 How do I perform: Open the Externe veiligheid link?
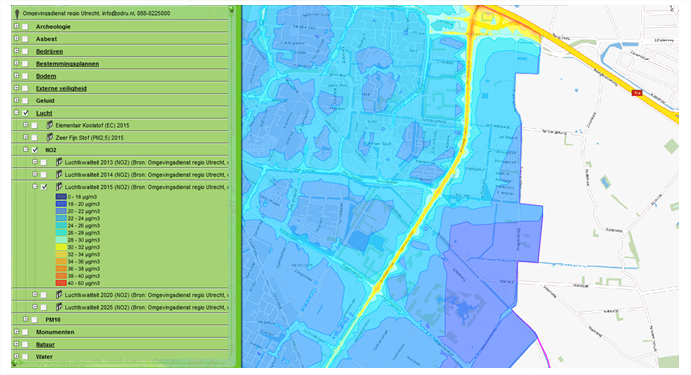(61, 88)
